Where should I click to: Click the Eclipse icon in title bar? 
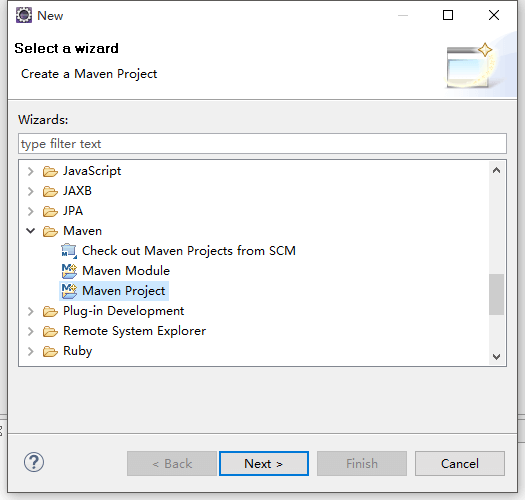point(24,15)
